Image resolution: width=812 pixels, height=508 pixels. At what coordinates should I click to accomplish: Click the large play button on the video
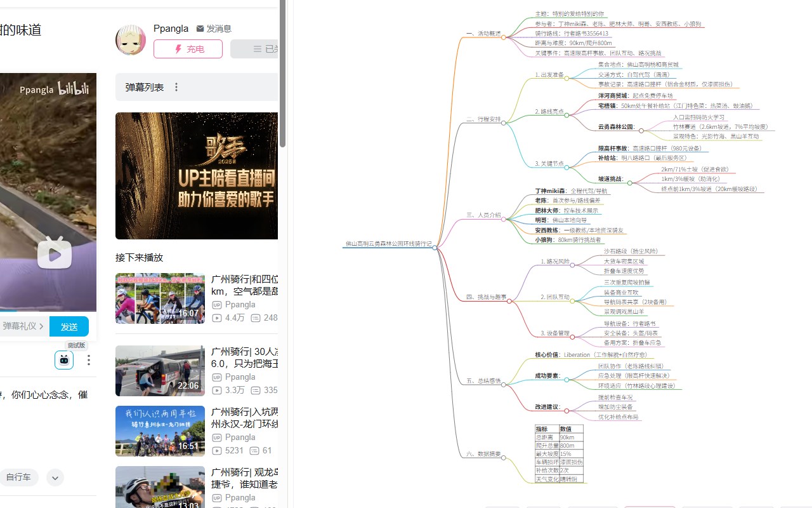point(55,253)
